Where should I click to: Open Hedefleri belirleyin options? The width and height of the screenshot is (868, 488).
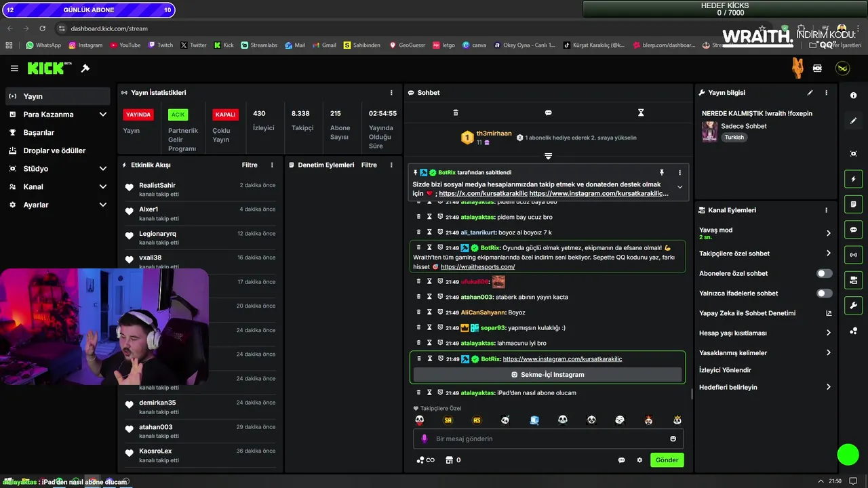click(765, 387)
